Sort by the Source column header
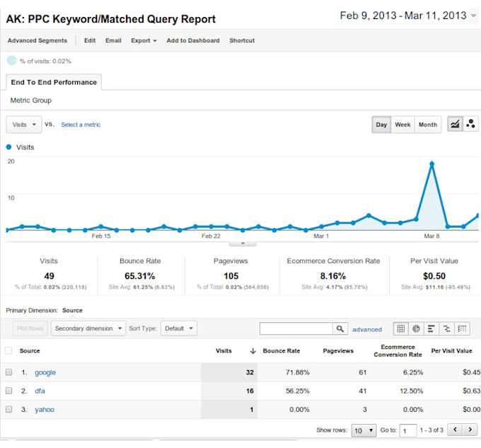The width and height of the screenshot is (481, 448). [30, 351]
